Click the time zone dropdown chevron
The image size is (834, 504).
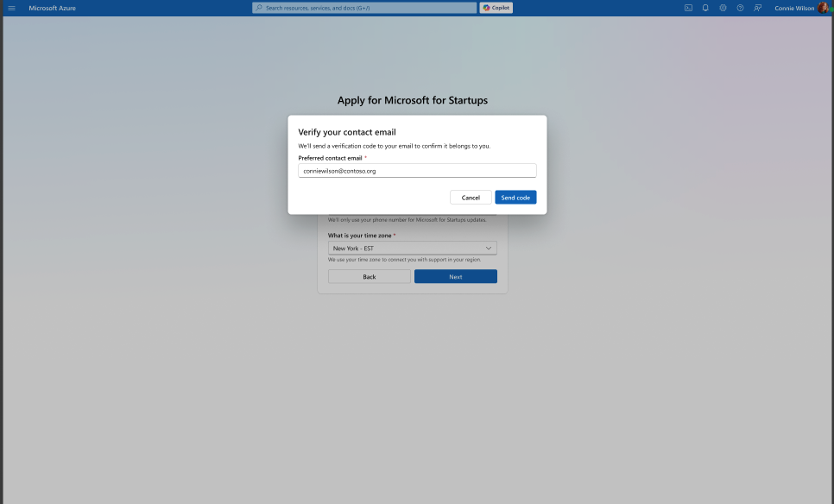coord(489,249)
